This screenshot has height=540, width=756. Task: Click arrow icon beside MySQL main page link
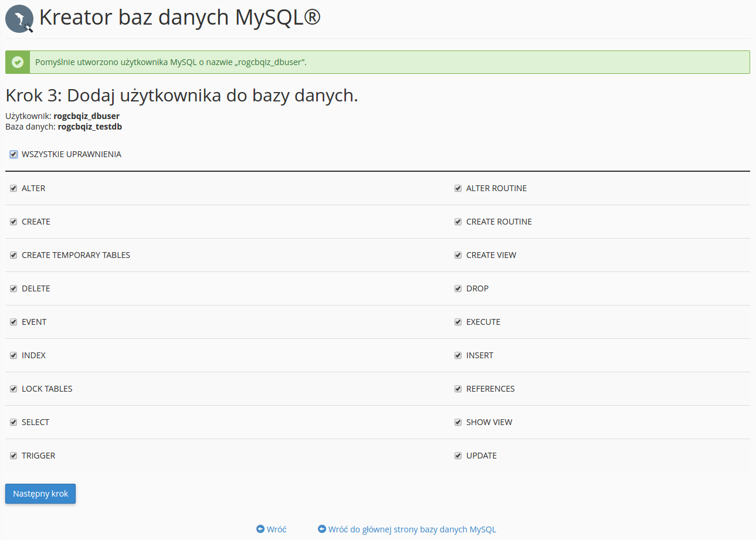[322, 529]
